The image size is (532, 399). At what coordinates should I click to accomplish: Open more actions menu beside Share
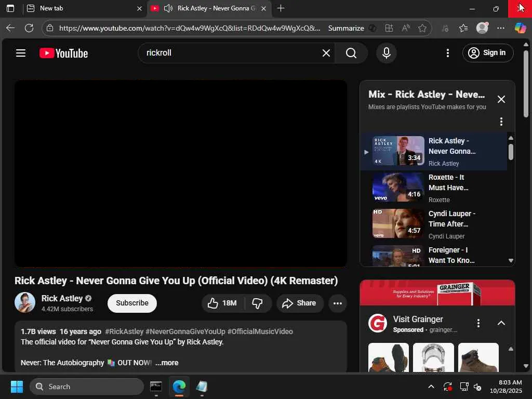coord(337,303)
